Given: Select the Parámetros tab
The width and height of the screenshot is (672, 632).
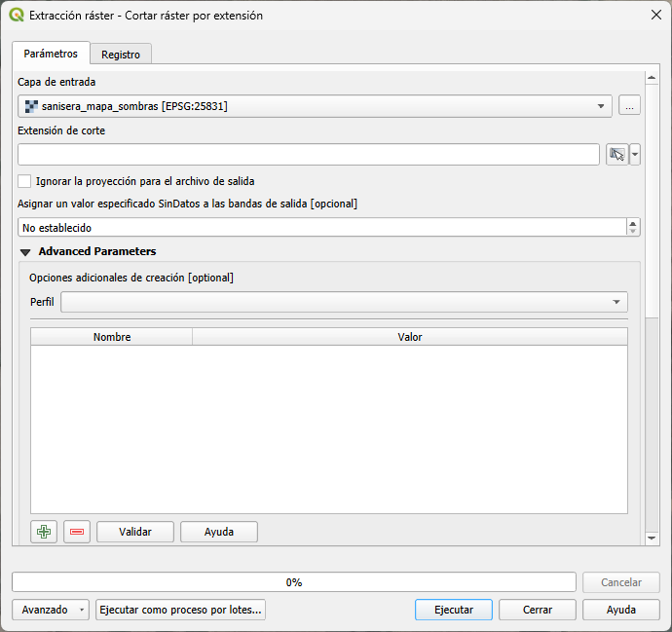Looking at the screenshot, I should (51, 54).
